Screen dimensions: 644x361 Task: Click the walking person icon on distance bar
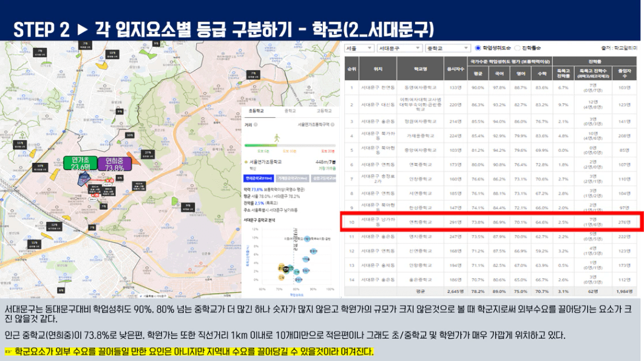pyautogui.click(x=277, y=137)
